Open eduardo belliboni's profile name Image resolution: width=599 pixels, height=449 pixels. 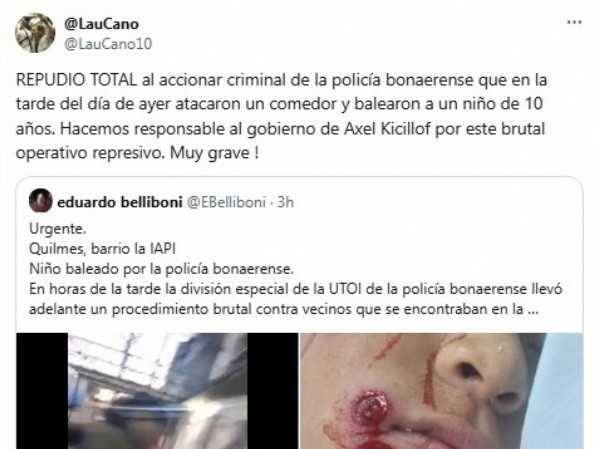pos(120,202)
